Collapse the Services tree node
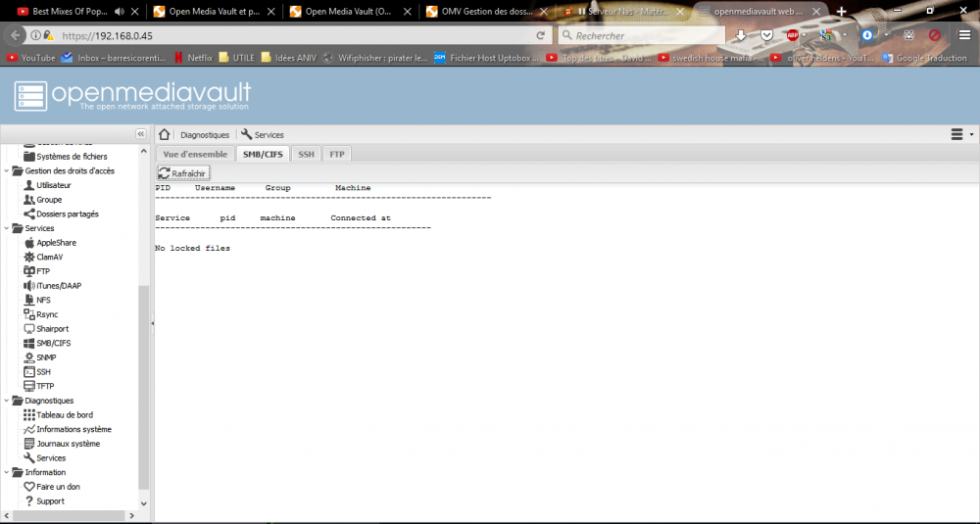Viewport: 980px width, 524px height. click(6, 228)
